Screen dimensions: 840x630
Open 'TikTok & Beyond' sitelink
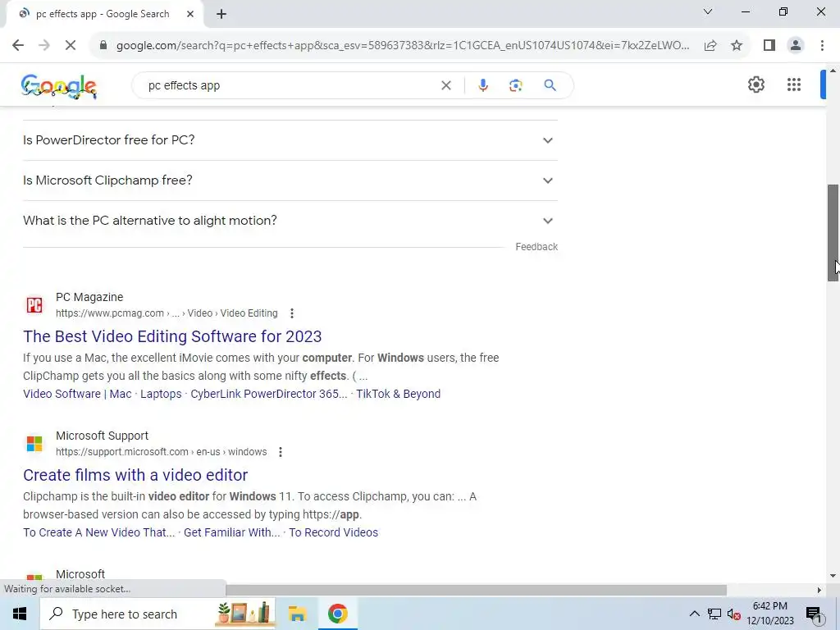[x=398, y=394]
